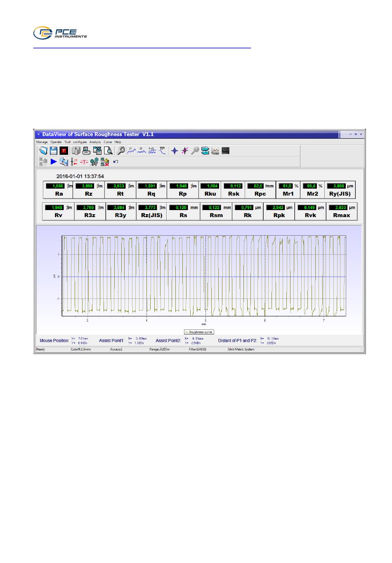This screenshot has width=392, height=563.
Task: Click the table export icon with X
Action: pyautogui.click(x=97, y=151)
